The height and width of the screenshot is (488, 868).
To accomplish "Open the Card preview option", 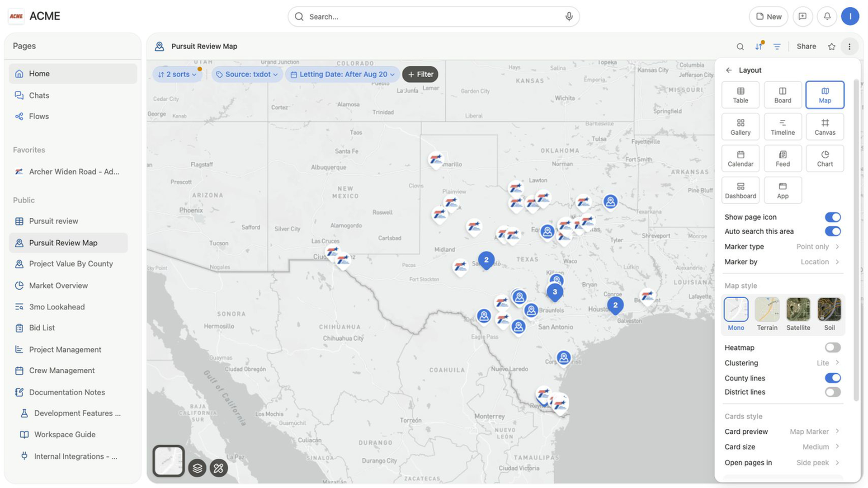I will [x=783, y=432].
